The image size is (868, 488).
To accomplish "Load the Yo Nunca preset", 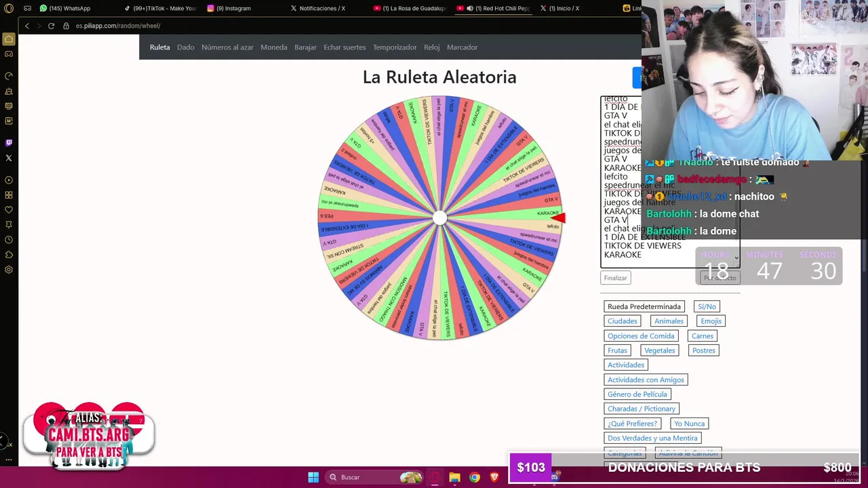I will [690, 424].
